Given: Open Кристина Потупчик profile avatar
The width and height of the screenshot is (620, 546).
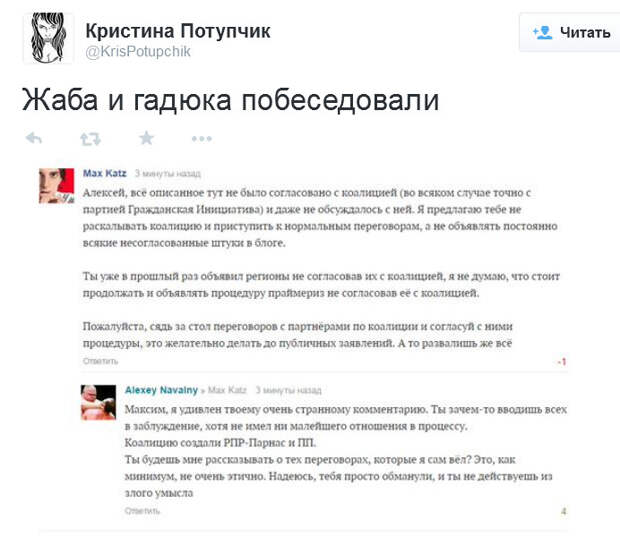Looking at the screenshot, I should (x=49, y=38).
